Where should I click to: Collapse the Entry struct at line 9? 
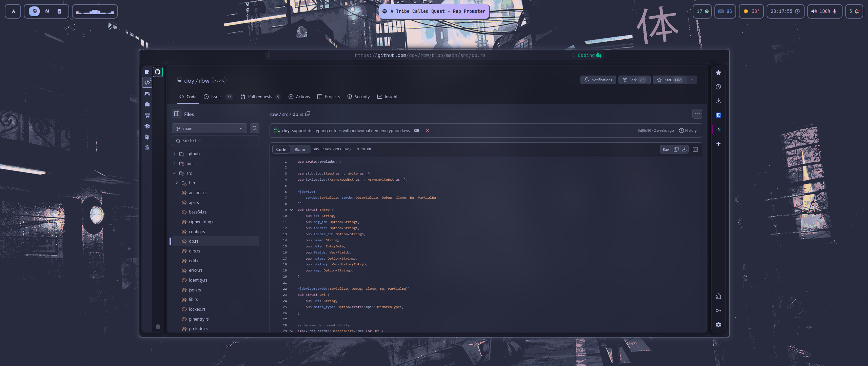pos(292,209)
